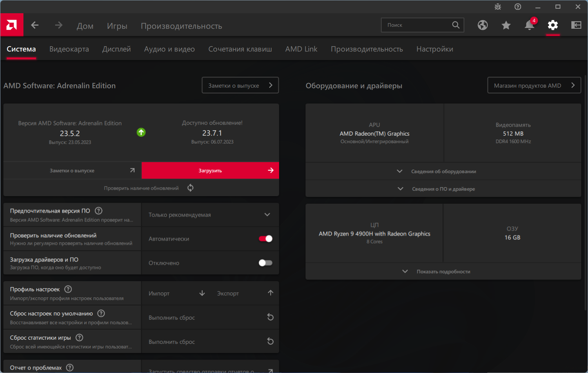Expand Сведения об оборудовании
588x373 pixels.
(443, 171)
